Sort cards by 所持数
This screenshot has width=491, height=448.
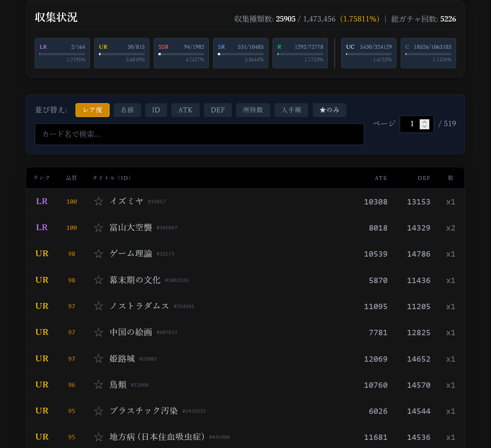[253, 110]
